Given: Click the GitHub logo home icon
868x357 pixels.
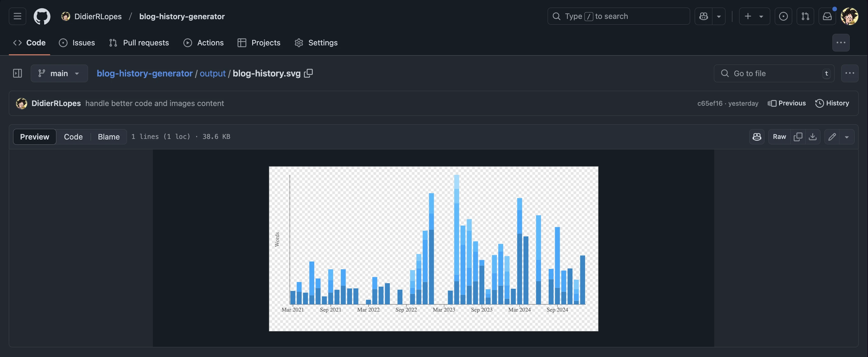Looking at the screenshot, I should pos(42,16).
